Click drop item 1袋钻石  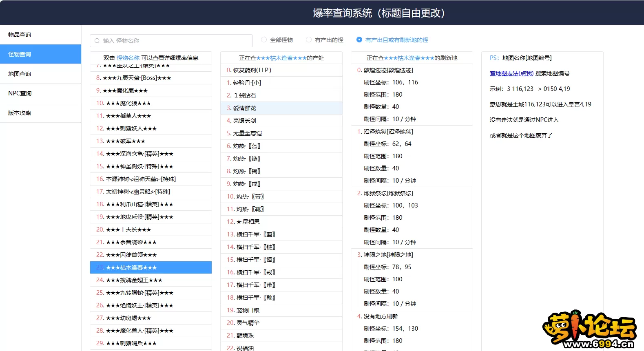point(281,95)
